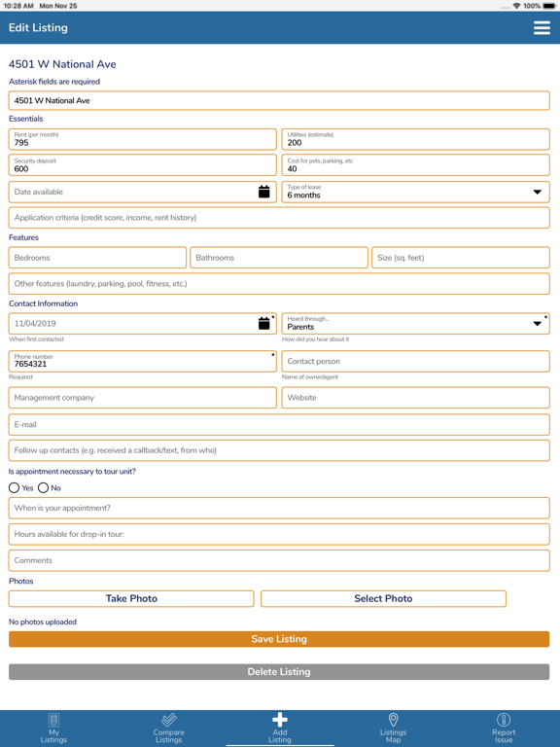
Task: Edit the Phone number field
Action: click(142, 362)
